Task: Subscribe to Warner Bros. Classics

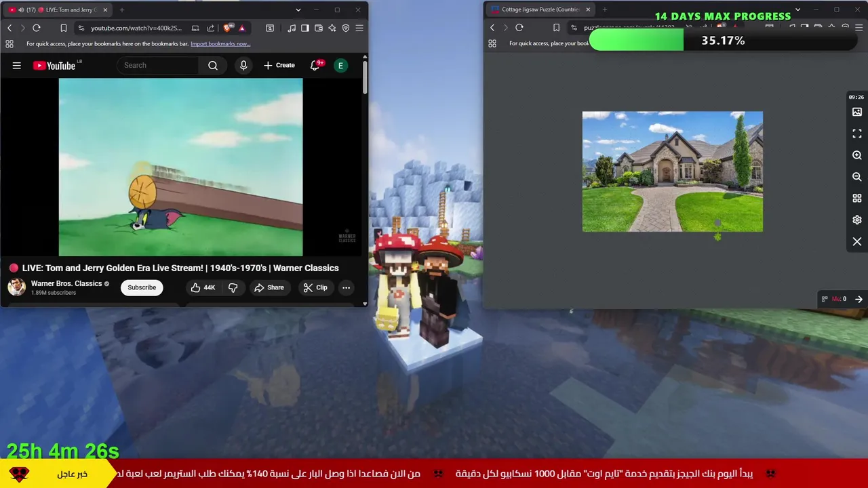Action: pyautogui.click(x=142, y=287)
